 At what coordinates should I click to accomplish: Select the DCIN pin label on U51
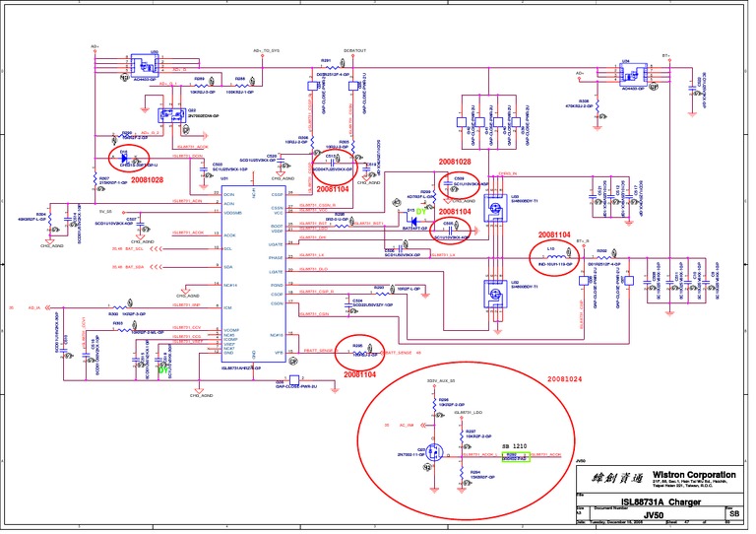click(x=229, y=194)
